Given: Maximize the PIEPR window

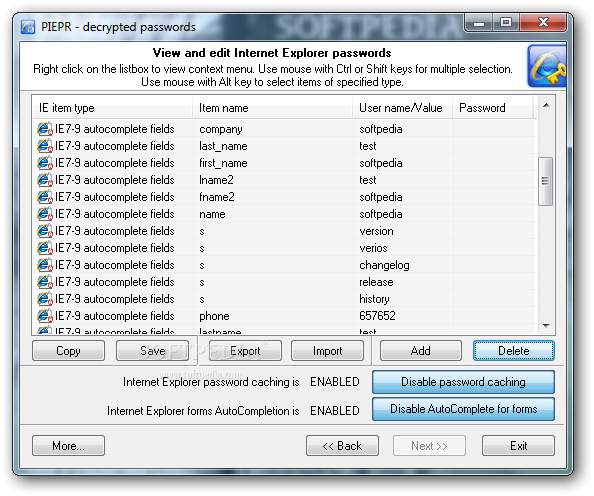Looking at the screenshot, I should click(506, 23).
